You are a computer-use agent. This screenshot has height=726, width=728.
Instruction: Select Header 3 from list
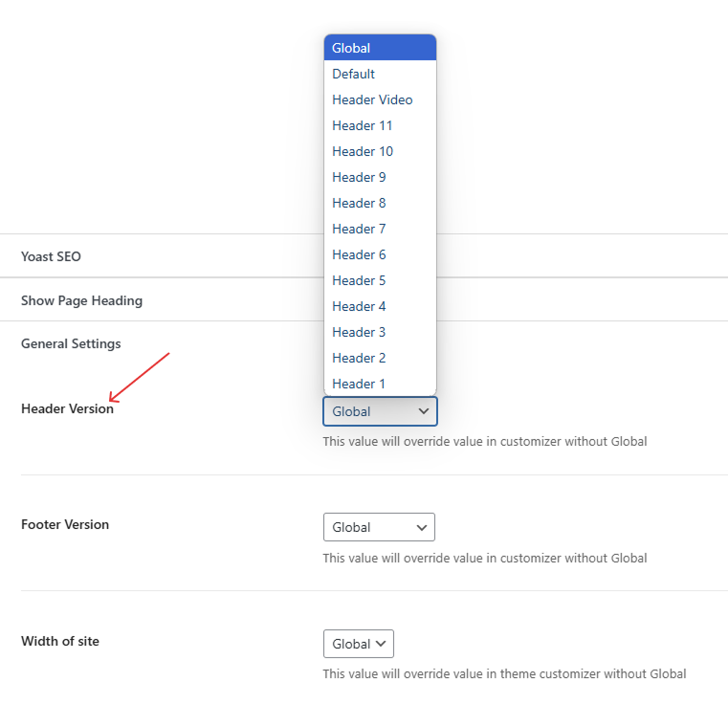[x=379, y=332]
